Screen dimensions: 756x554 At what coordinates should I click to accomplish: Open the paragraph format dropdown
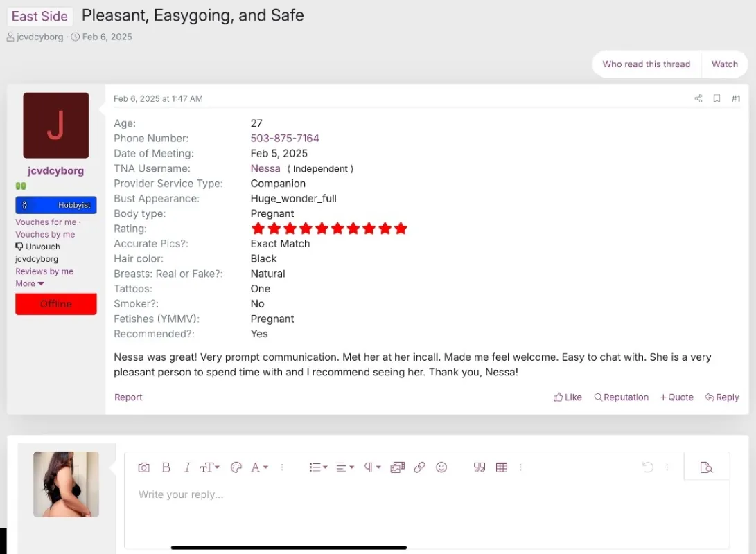coord(372,467)
